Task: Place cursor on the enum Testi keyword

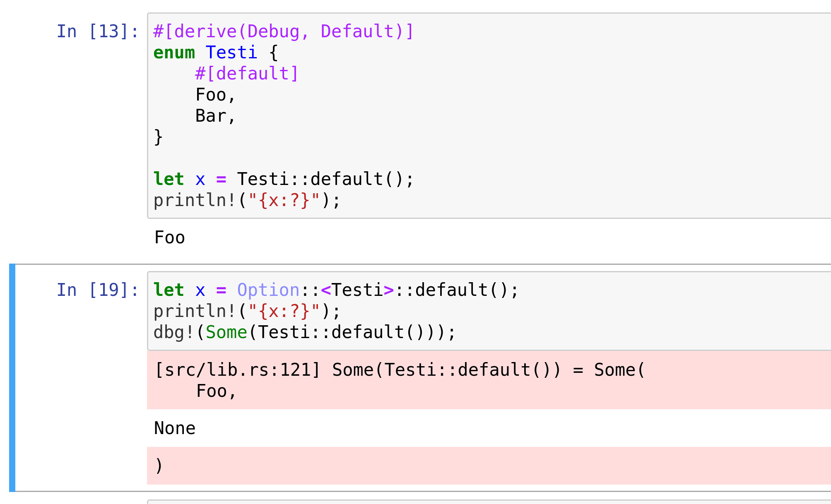Action: [174, 52]
